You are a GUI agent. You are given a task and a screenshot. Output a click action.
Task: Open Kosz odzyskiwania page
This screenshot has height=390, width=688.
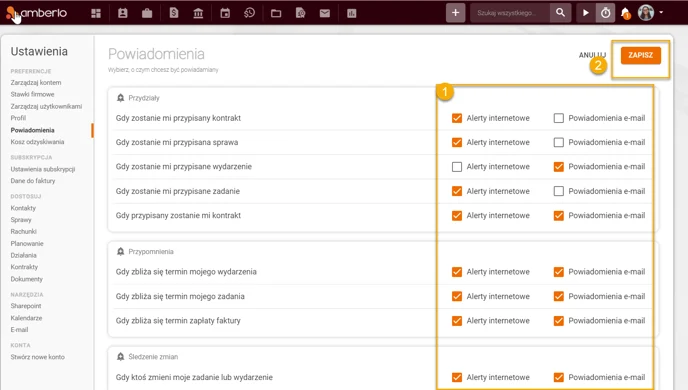(37, 142)
